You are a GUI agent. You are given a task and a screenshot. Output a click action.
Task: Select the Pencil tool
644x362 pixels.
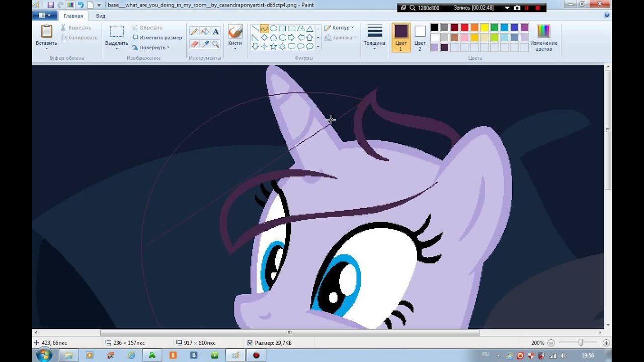pos(194,31)
